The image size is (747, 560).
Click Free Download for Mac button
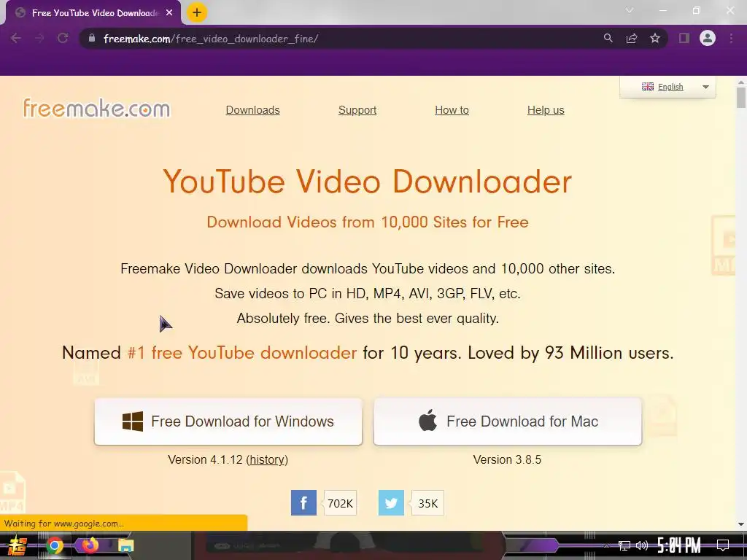508,421
